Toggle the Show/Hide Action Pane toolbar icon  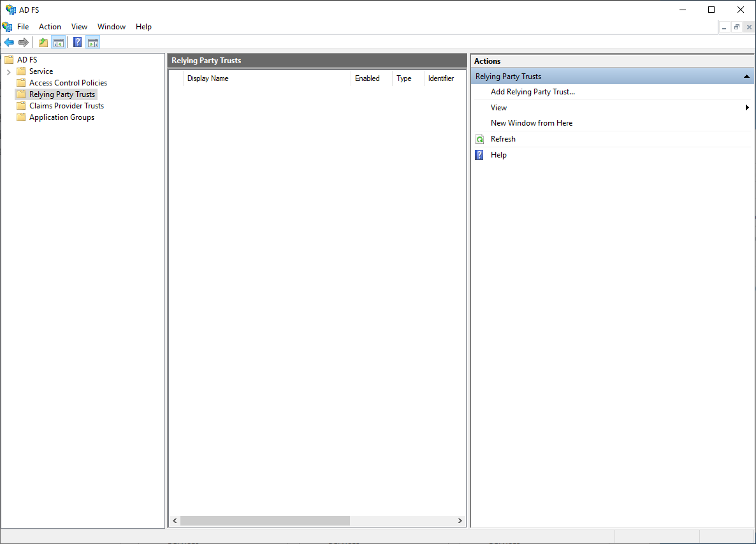click(93, 43)
